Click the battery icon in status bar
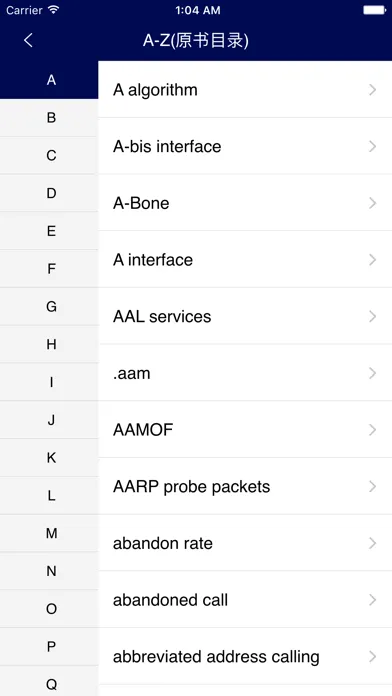Viewport: 392px width, 696px height. click(375, 10)
